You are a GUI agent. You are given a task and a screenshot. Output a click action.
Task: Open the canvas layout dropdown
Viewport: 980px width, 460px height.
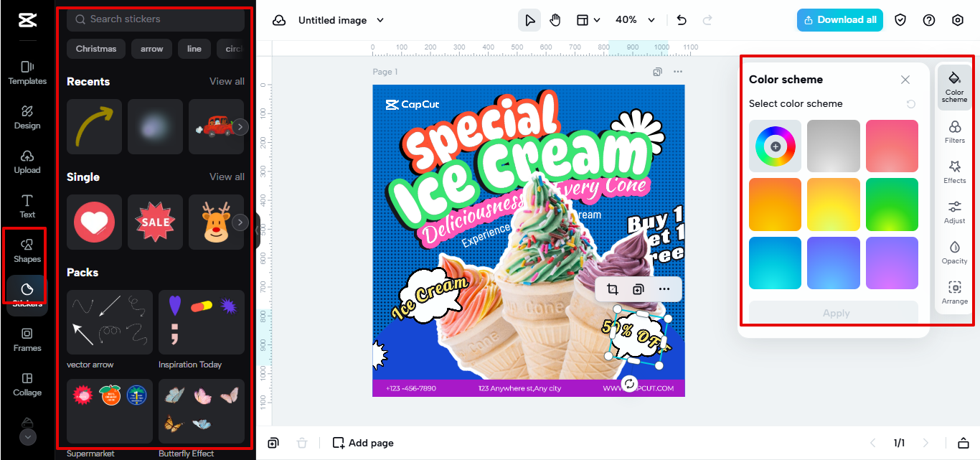[588, 20]
